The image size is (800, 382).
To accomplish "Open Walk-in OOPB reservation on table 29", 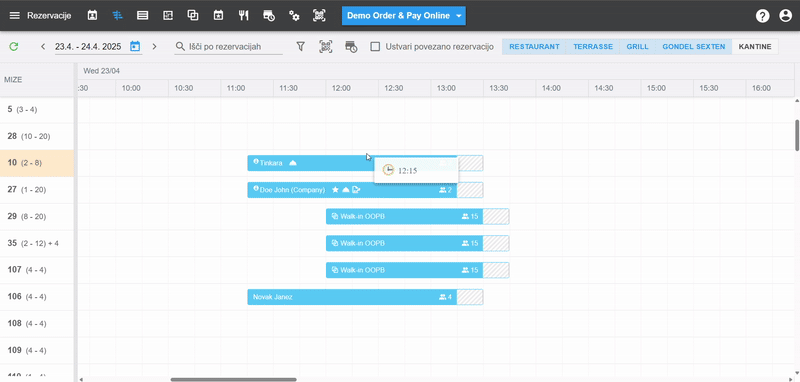I will pyautogui.click(x=405, y=216).
